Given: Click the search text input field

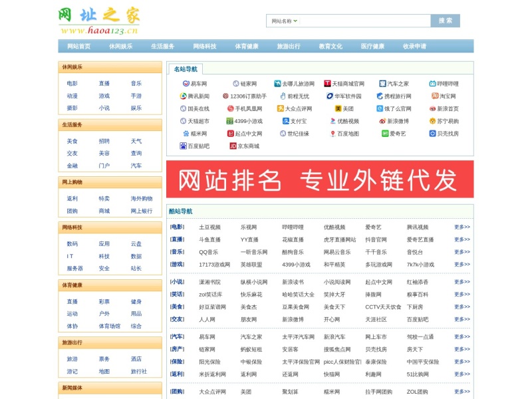Looking at the screenshot, I should [365, 21].
